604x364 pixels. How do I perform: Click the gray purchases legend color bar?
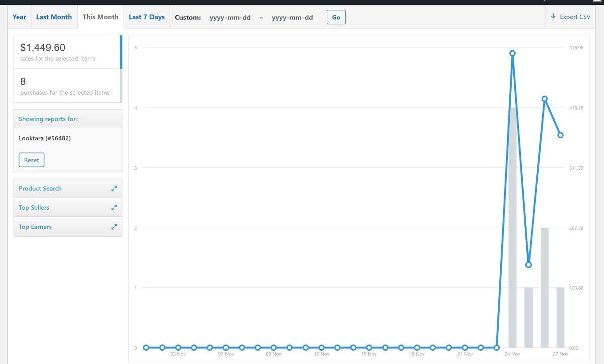tap(121, 86)
